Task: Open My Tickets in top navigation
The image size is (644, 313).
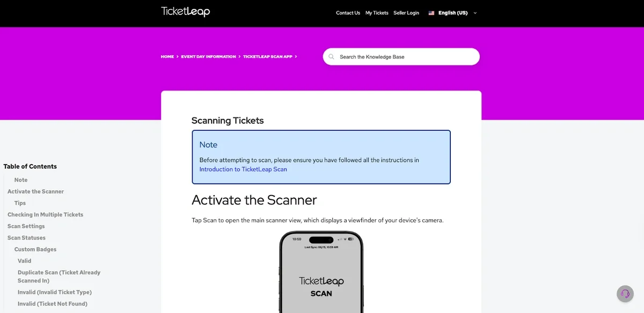Action: click(x=377, y=13)
